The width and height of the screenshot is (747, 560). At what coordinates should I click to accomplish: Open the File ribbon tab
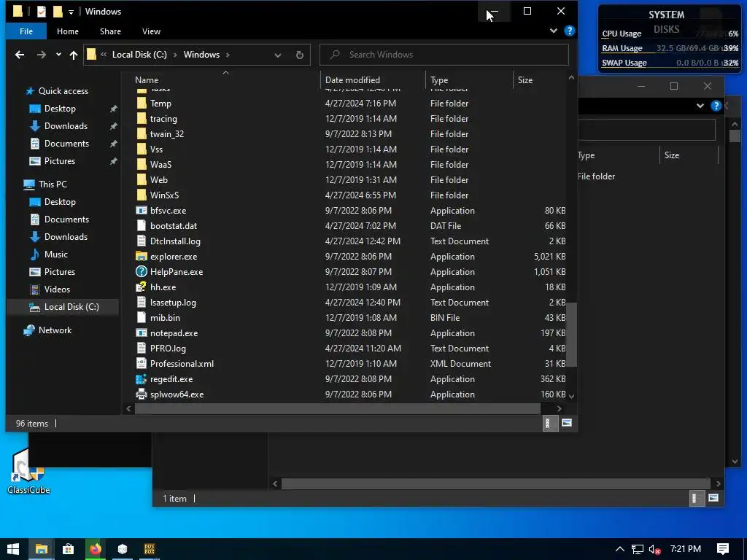(26, 31)
